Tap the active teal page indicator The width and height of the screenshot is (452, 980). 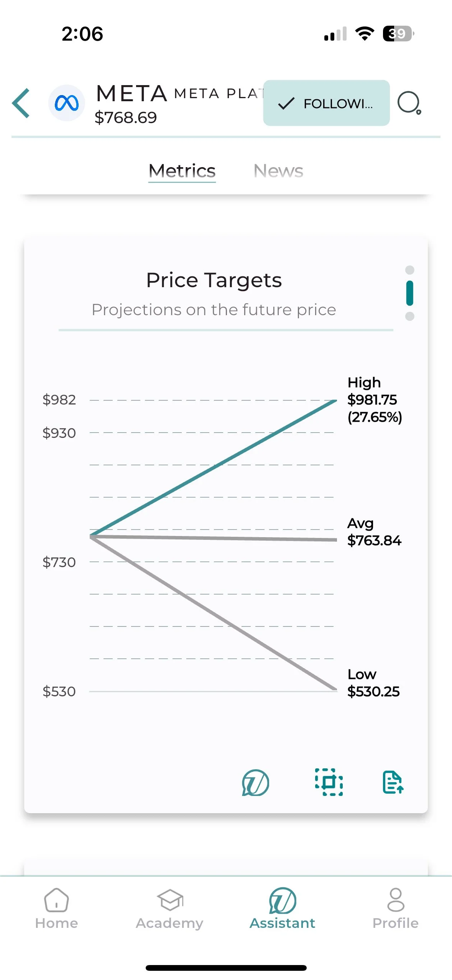pyautogui.click(x=409, y=293)
